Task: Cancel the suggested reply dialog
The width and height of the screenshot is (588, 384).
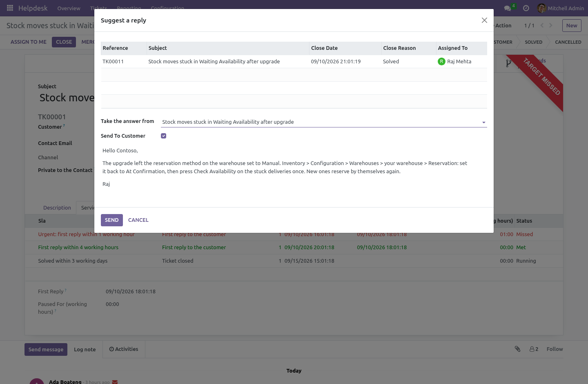Action: [x=138, y=220]
